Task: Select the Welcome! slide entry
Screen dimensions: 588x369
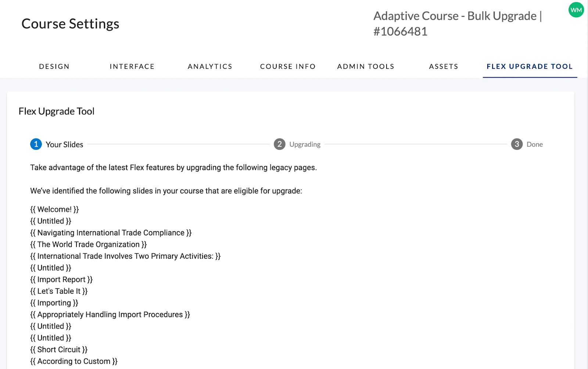Action: point(54,209)
